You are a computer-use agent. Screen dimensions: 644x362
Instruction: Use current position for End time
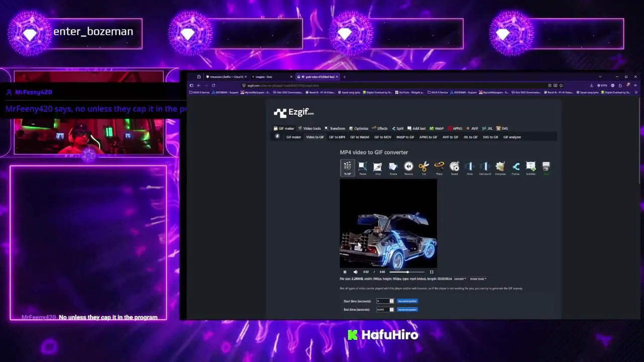point(408,310)
